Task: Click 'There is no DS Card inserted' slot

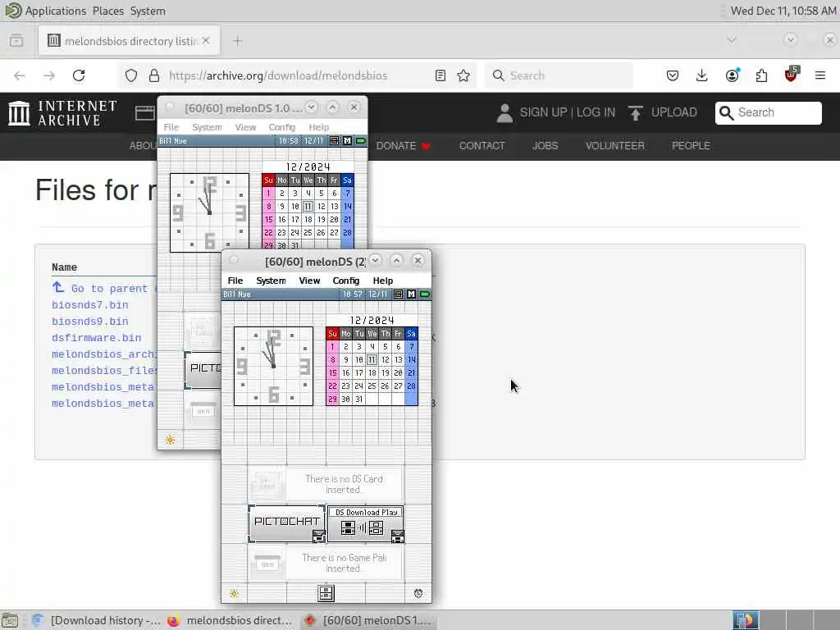Action: (326, 484)
